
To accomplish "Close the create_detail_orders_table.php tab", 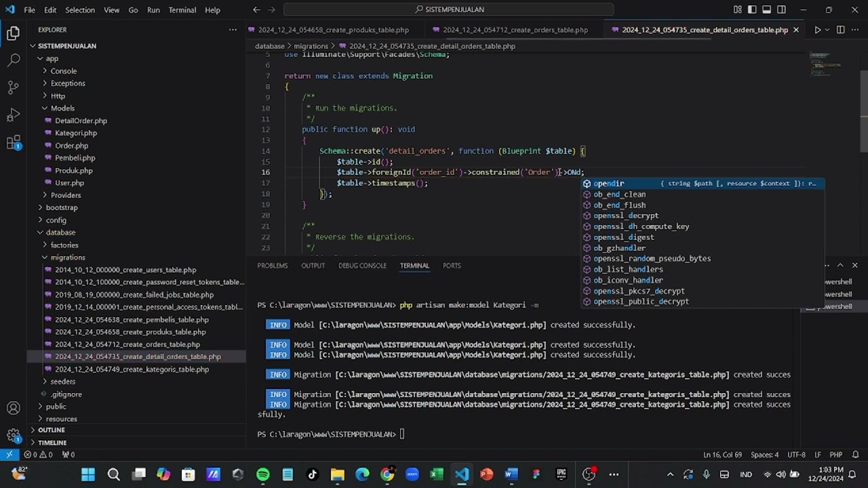I will coord(796,30).
